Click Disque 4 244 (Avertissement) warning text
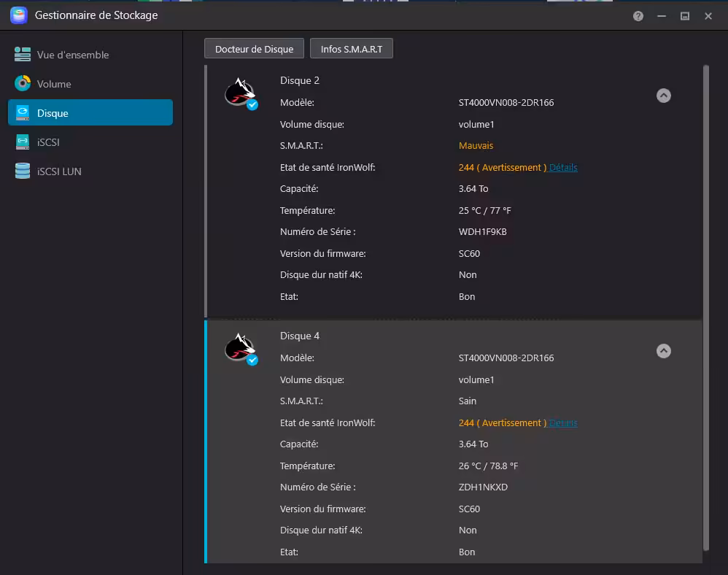This screenshot has height=575, width=728. (x=503, y=422)
